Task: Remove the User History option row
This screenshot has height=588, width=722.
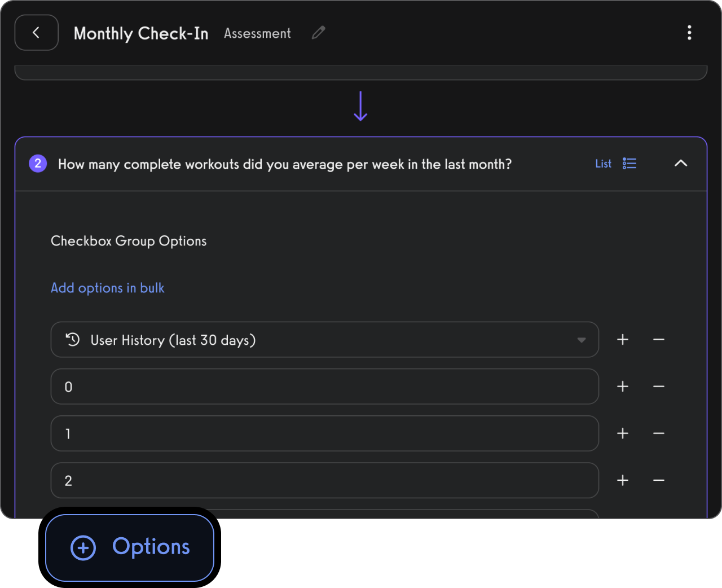Action: [659, 340]
